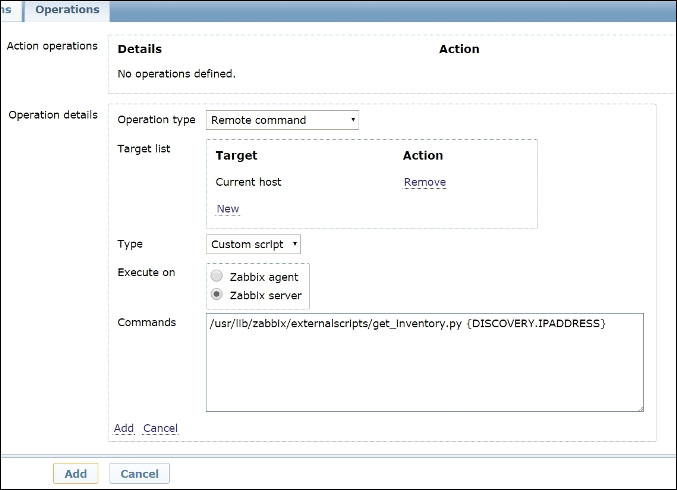Open the partially visible tab left of Operations
The image size is (677, 490).
[9, 10]
